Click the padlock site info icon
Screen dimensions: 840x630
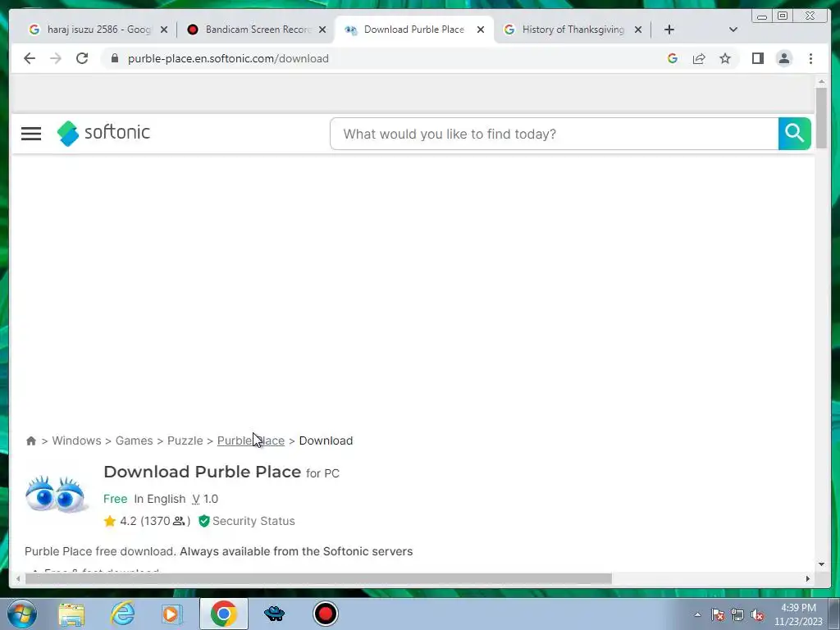pyautogui.click(x=115, y=58)
